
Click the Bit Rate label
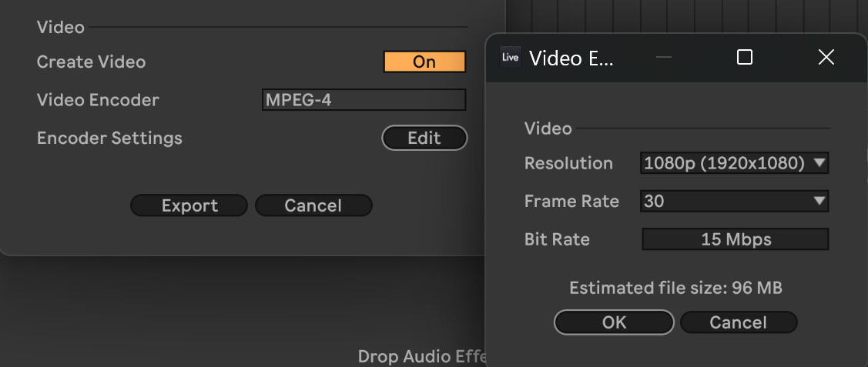(x=557, y=239)
